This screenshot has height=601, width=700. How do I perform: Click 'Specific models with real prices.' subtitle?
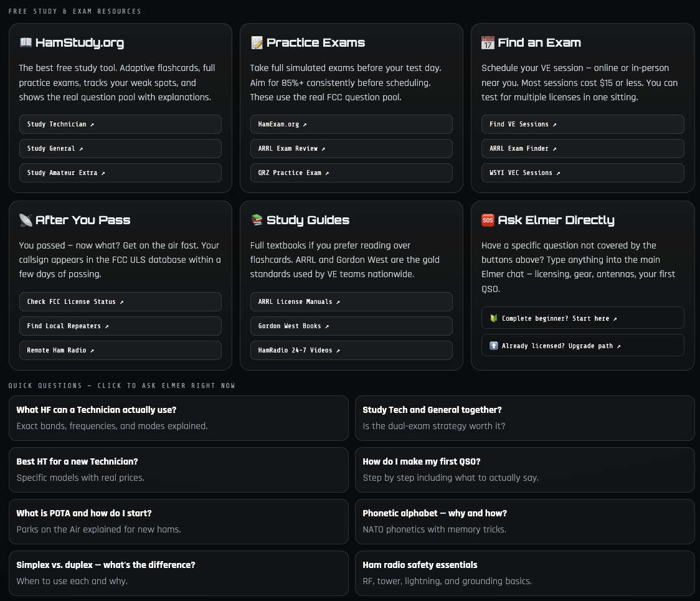(80, 478)
